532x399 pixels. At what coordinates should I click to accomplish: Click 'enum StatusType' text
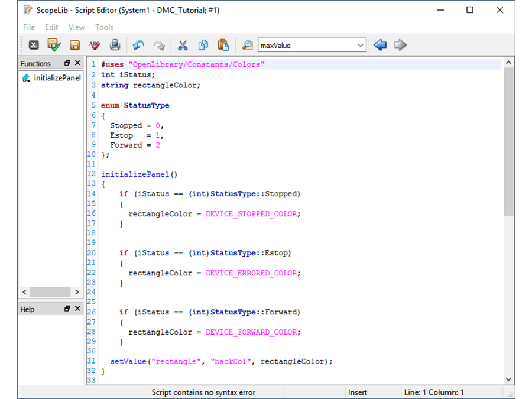point(135,106)
